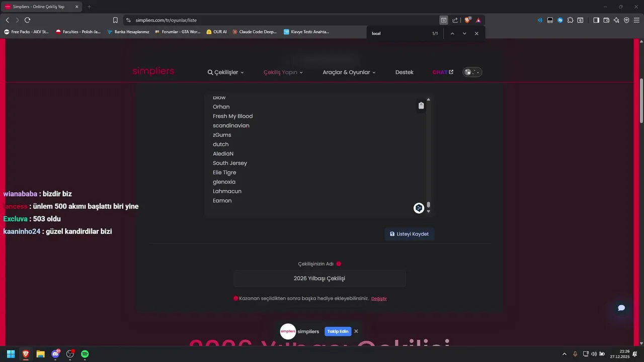
Task: Expand the Çekiliş Yapın dropdown menu
Action: tap(283, 72)
